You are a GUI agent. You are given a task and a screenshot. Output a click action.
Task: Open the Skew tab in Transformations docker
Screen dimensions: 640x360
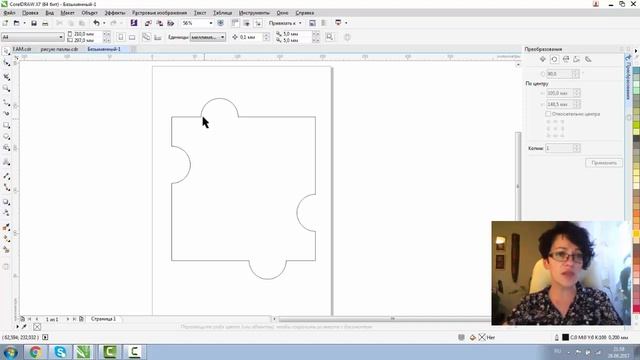coord(588,59)
